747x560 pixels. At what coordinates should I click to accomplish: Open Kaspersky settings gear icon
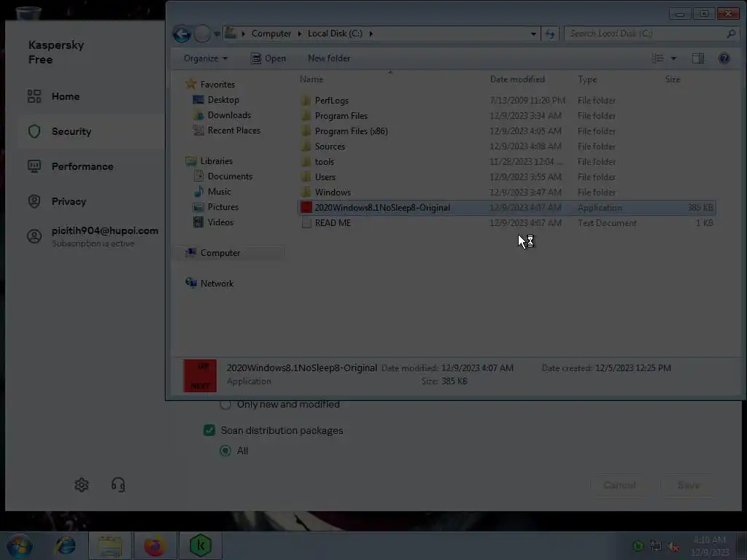point(82,485)
